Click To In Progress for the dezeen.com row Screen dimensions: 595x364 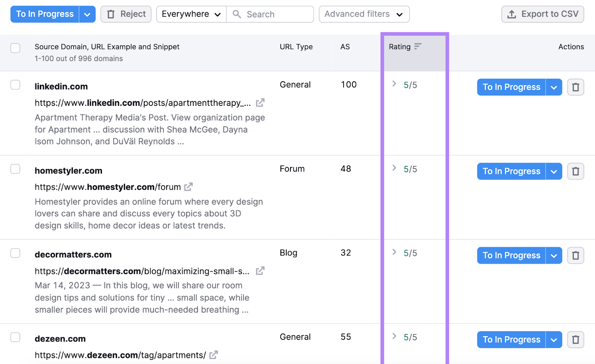[x=511, y=339]
